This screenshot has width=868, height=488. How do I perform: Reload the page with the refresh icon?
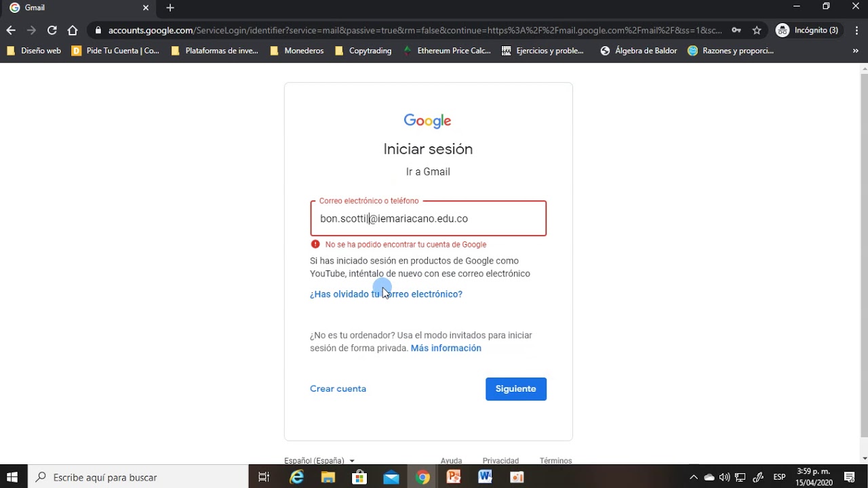click(52, 30)
